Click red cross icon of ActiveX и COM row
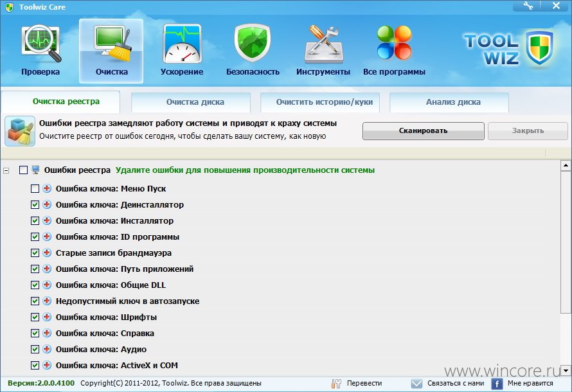 pyautogui.click(x=47, y=365)
